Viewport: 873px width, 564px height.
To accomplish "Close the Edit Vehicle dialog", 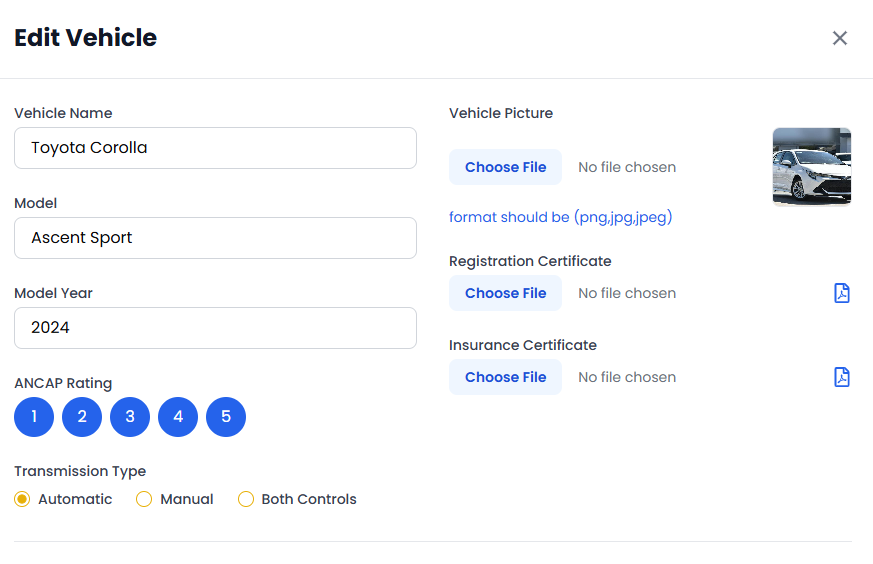I will tap(840, 38).
